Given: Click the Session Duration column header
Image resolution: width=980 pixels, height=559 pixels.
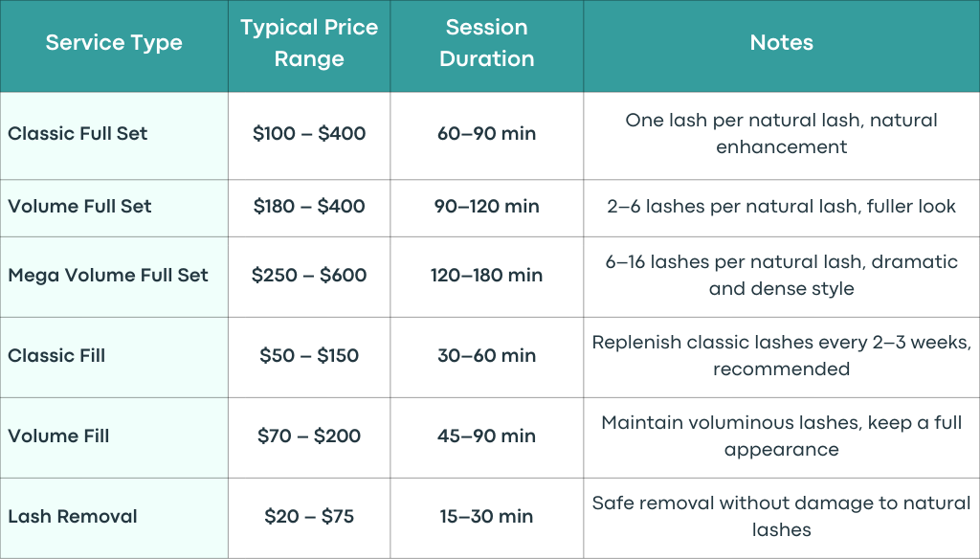Looking at the screenshot, I should point(486,42).
